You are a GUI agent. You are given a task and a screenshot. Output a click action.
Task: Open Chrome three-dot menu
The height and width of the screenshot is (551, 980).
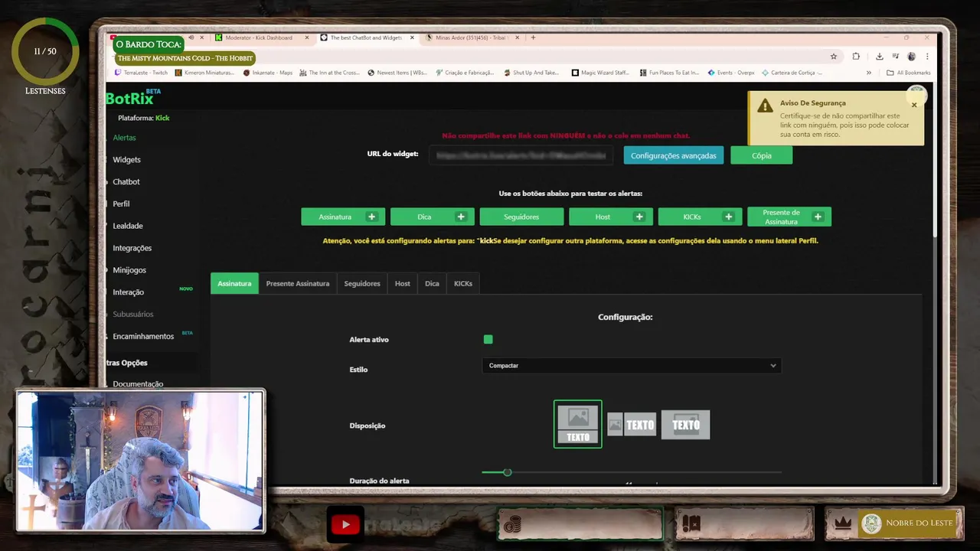tap(927, 56)
